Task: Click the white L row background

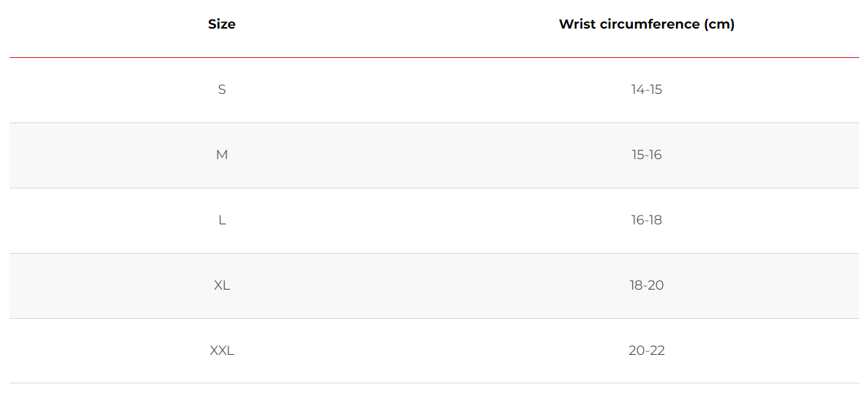Action: click(x=434, y=221)
